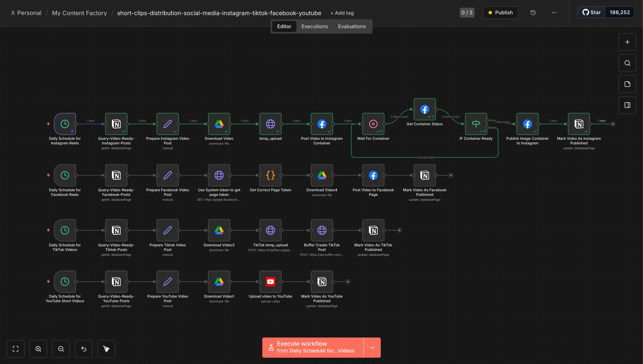The width and height of the screenshot is (643, 364).
Task: Switch to the Executions tab
Action: point(314,26)
